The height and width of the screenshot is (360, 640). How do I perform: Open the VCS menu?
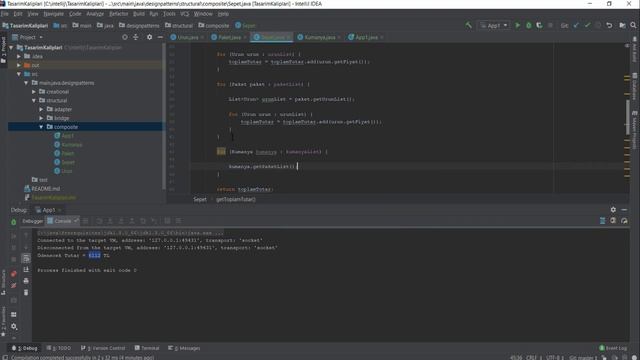184,14
